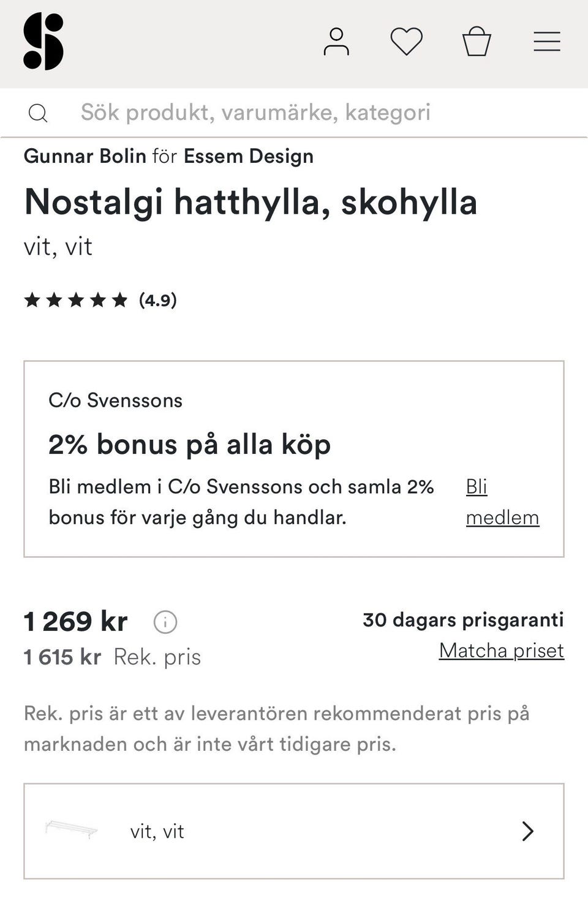588x918 pixels.
Task: Open the Gunnar Bolin designer link
Action: (85, 156)
